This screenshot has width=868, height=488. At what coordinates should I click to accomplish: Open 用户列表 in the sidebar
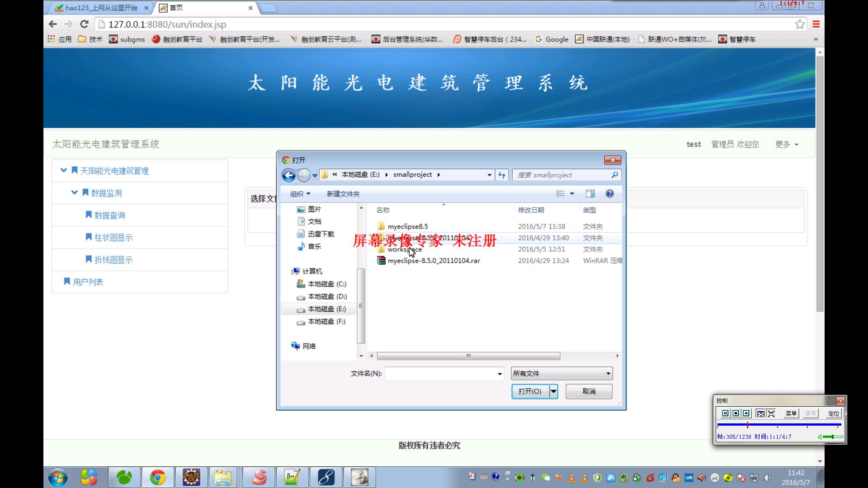(x=88, y=282)
